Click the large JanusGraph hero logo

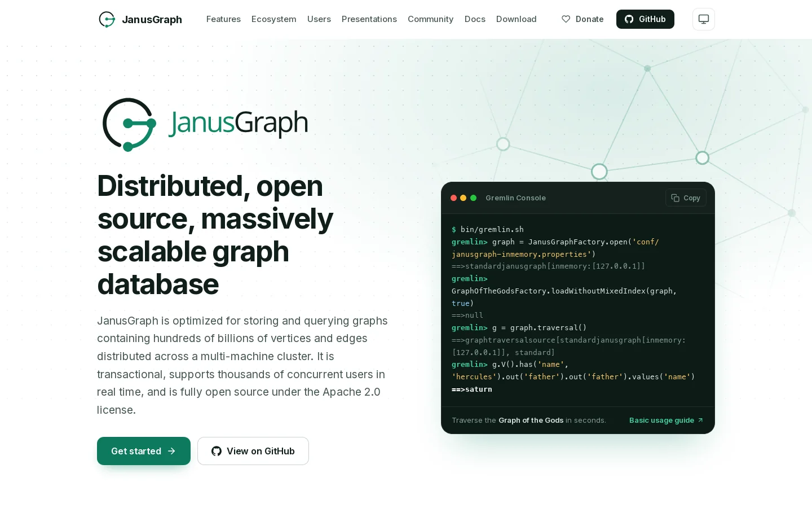click(x=205, y=125)
